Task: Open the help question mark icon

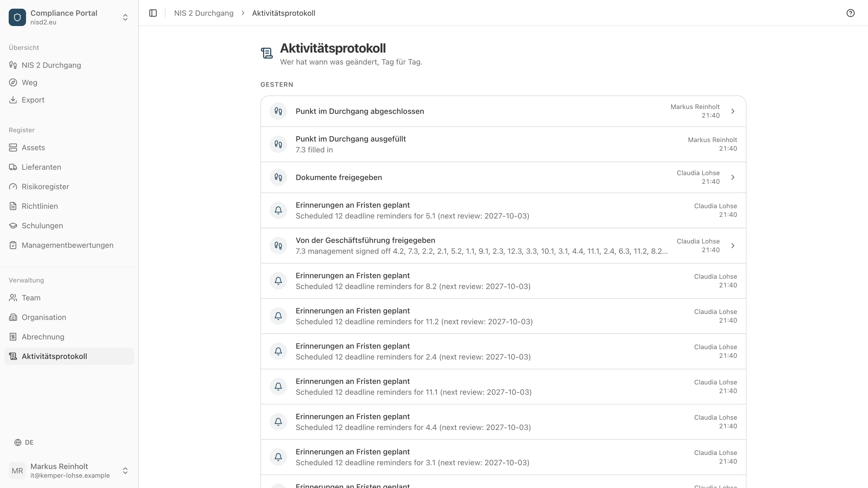Action: coord(850,13)
